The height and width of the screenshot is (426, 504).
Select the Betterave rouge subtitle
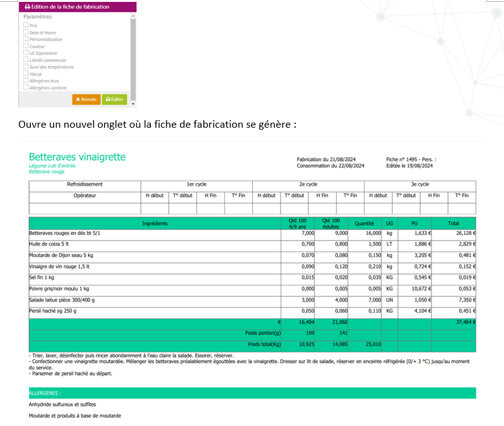coord(47,172)
